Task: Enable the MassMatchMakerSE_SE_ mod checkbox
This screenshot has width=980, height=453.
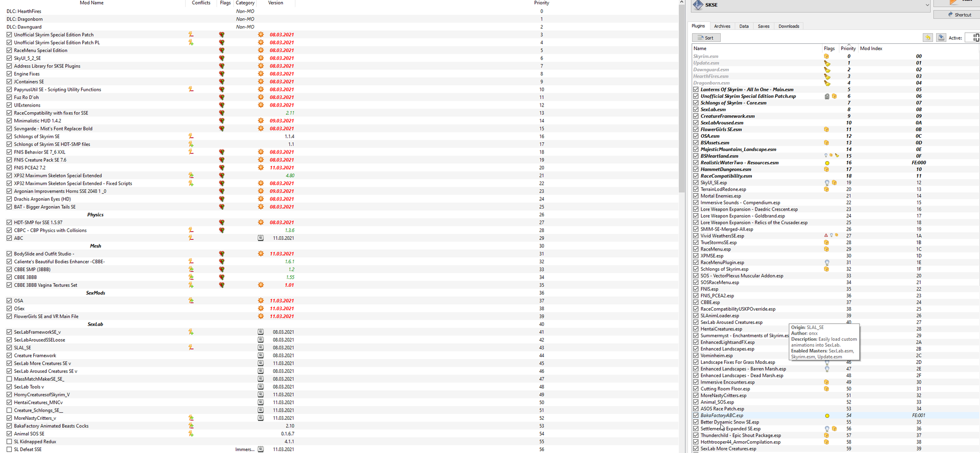Action: tap(9, 379)
